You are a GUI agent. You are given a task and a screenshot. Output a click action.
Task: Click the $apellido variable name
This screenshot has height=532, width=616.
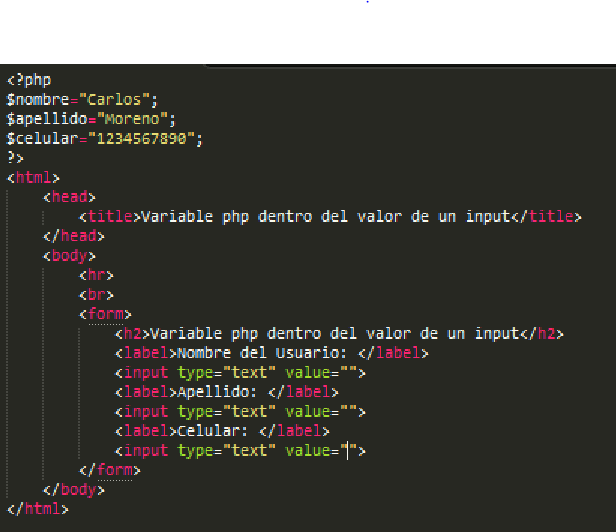pos(47,119)
